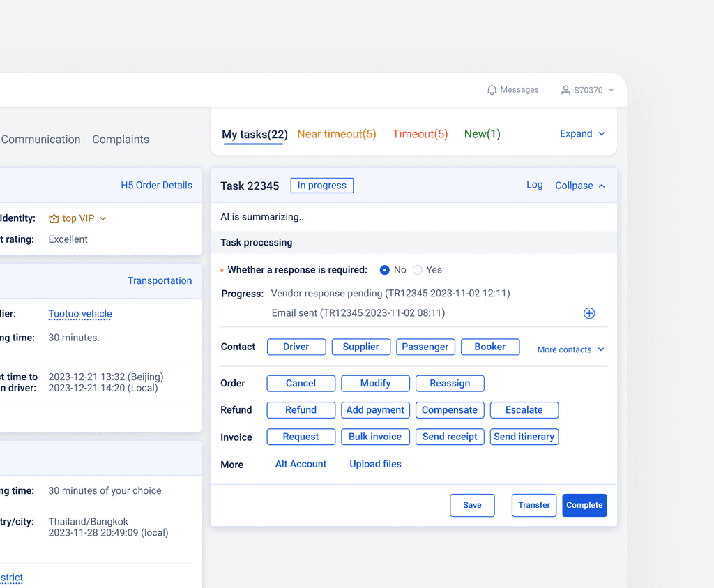This screenshot has width=714, height=588.
Task: Expand More contacts dropdown
Action: pyautogui.click(x=570, y=349)
